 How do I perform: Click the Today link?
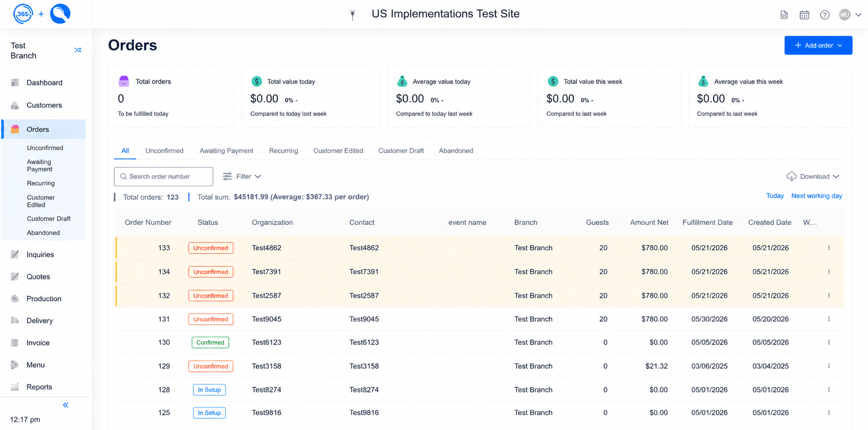point(775,196)
